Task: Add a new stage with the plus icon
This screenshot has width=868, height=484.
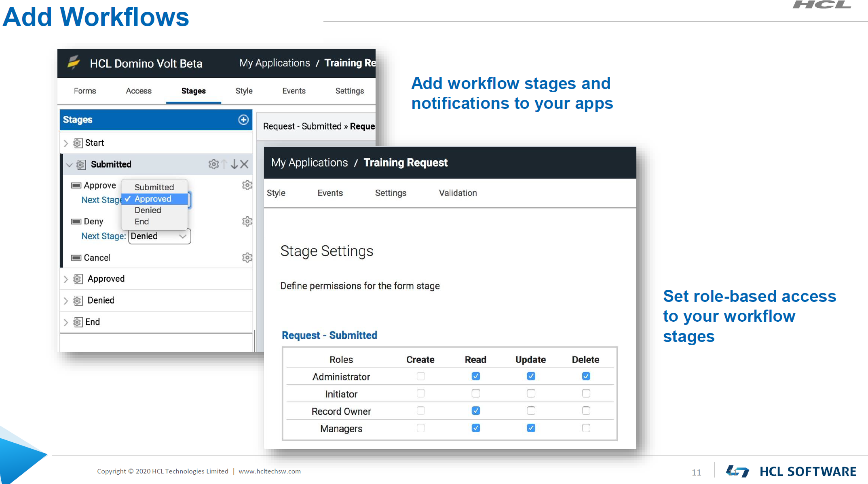Action: pyautogui.click(x=243, y=120)
